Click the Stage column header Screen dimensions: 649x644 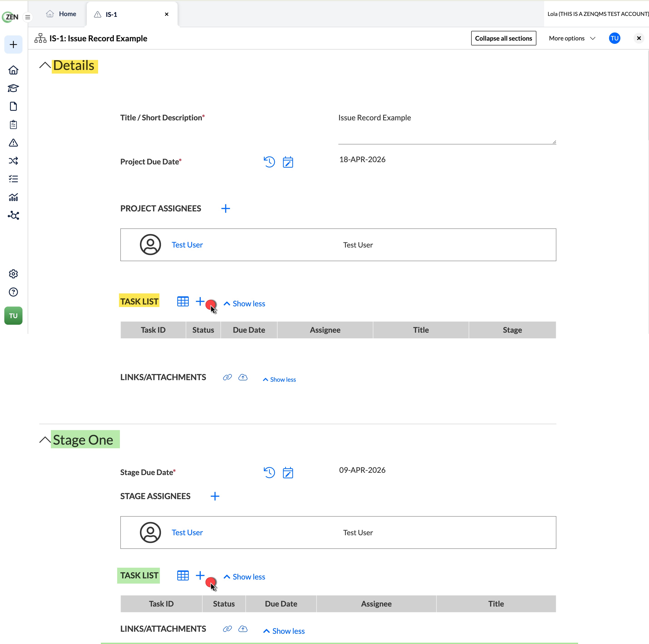point(512,330)
